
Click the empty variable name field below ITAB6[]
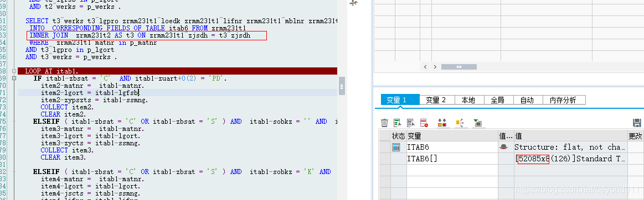452,170
